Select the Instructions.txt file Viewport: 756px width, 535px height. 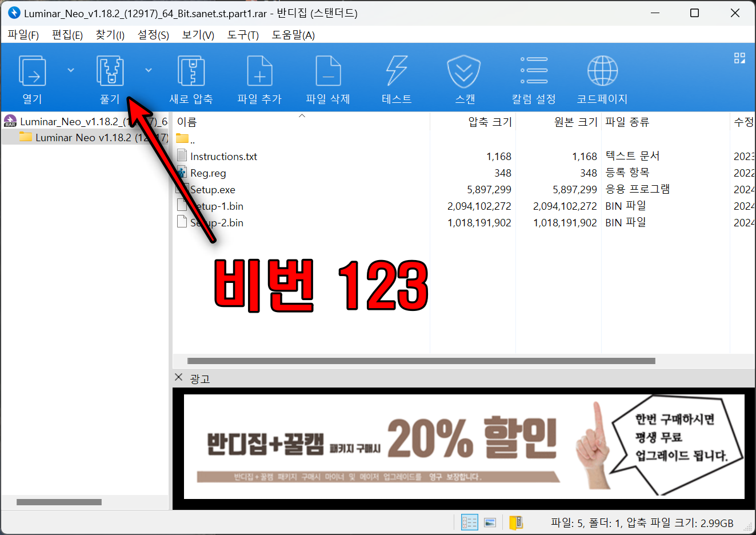(223, 156)
